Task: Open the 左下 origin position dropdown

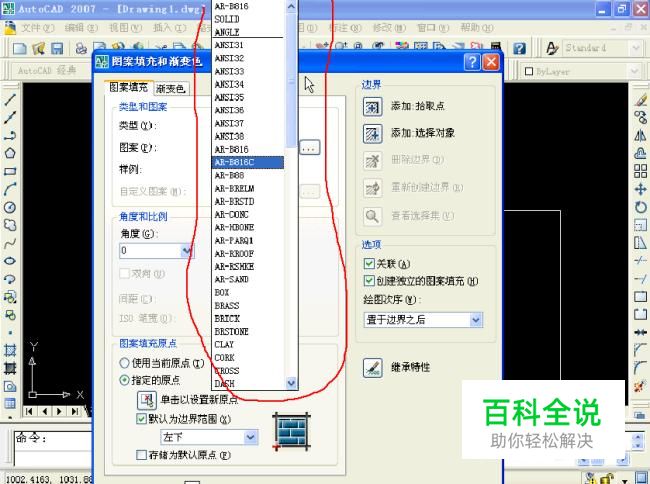Action: click(250, 437)
